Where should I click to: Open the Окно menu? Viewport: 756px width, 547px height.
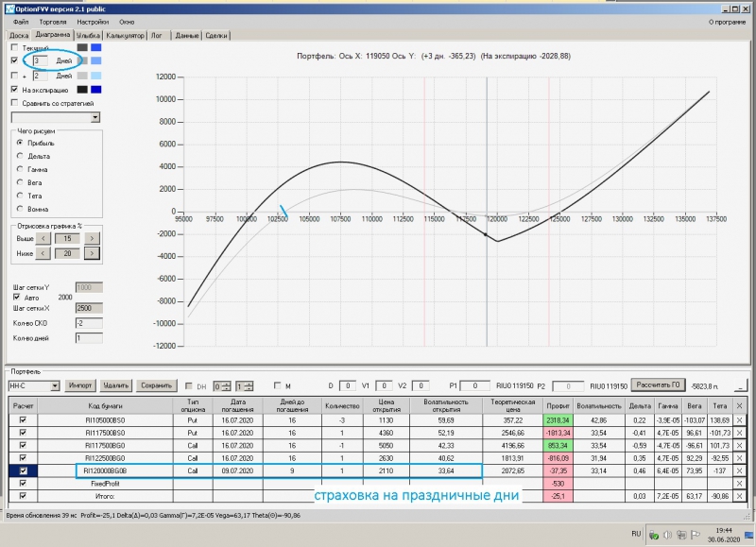click(x=127, y=22)
